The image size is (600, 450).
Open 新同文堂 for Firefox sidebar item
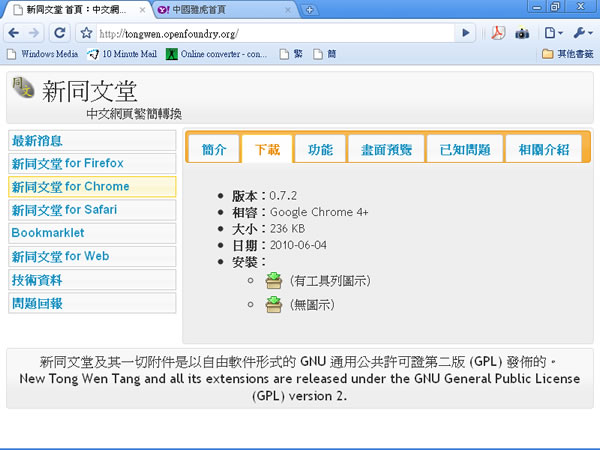[x=92, y=163]
